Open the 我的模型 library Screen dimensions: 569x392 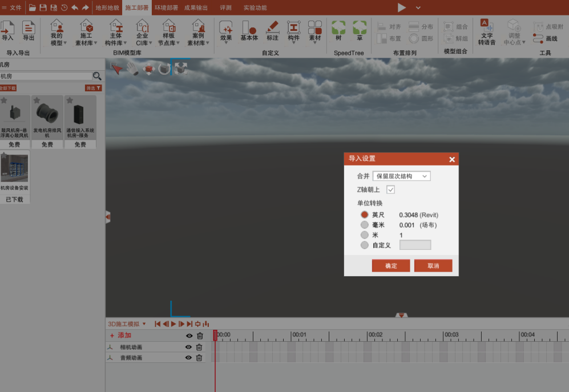(56, 33)
